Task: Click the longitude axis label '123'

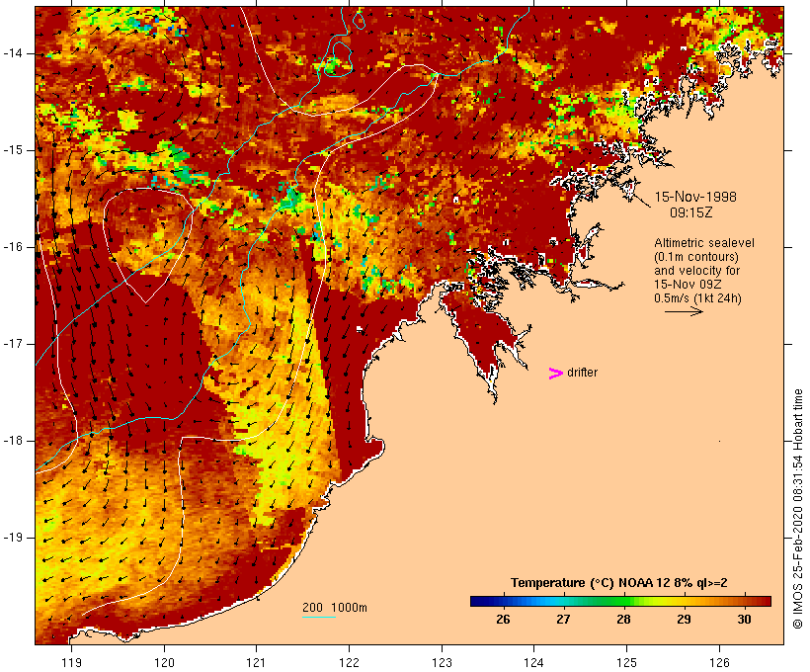Action: (x=442, y=662)
